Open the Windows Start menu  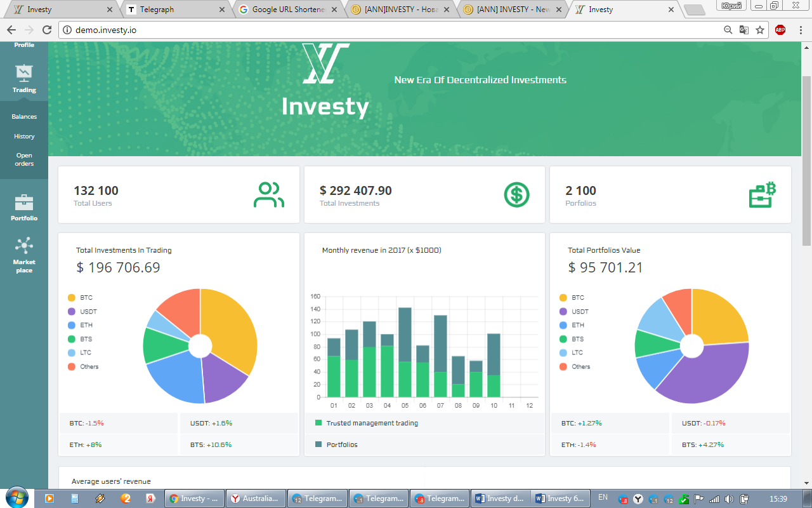pyautogui.click(x=16, y=497)
